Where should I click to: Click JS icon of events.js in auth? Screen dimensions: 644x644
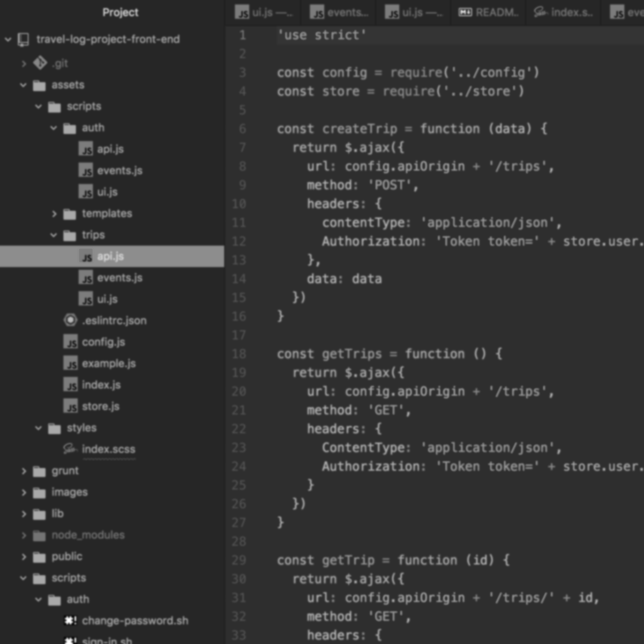point(86,171)
